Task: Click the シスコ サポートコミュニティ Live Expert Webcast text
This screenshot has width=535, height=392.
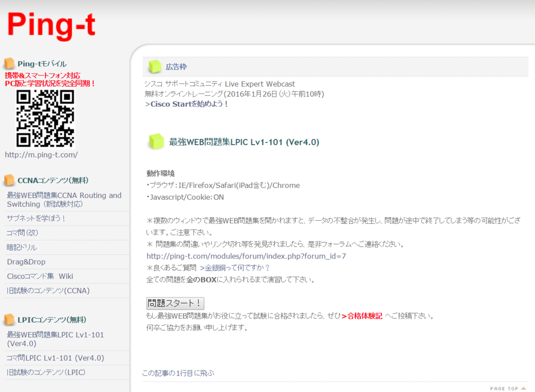Action: (x=219, y=84)
